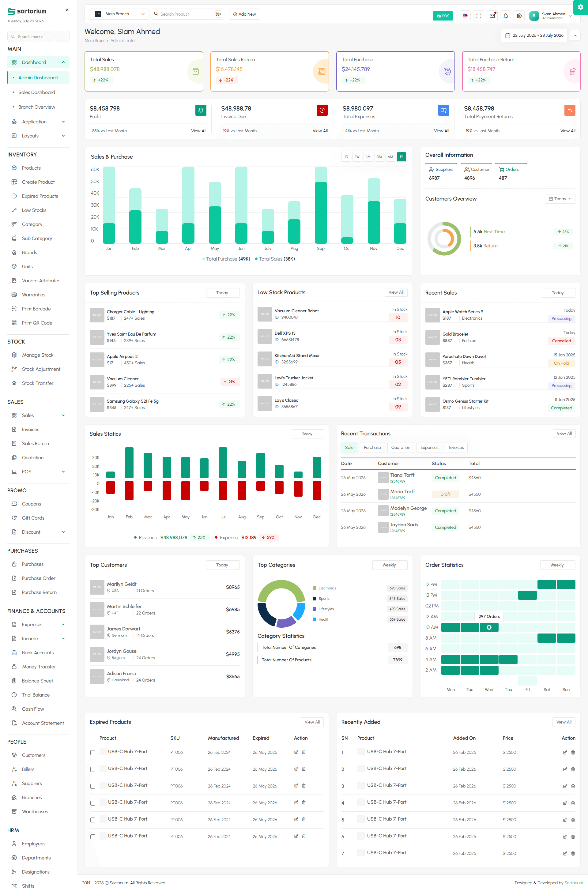Tick checkbox of fourth Expired Products row
The width and height of the screenshot is (588, 891).
pos(92,803)
